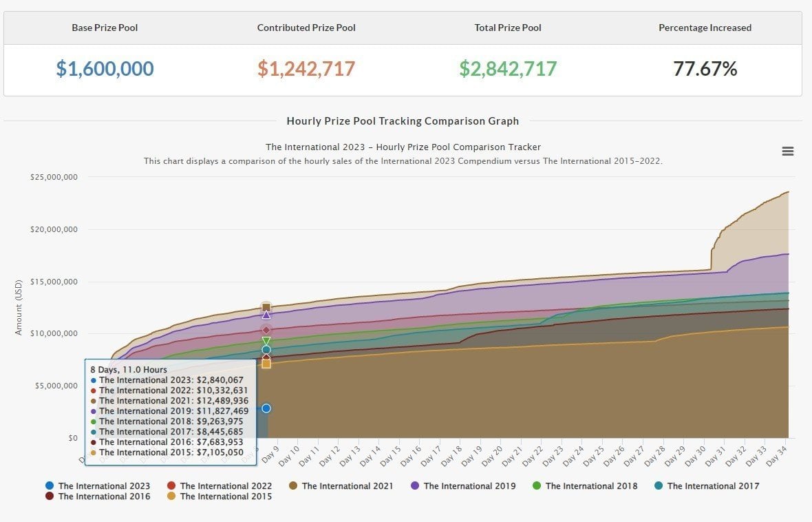
Task: Disable The International 2016 legend series
Action: pyautogui.click(x=98, y=496)
